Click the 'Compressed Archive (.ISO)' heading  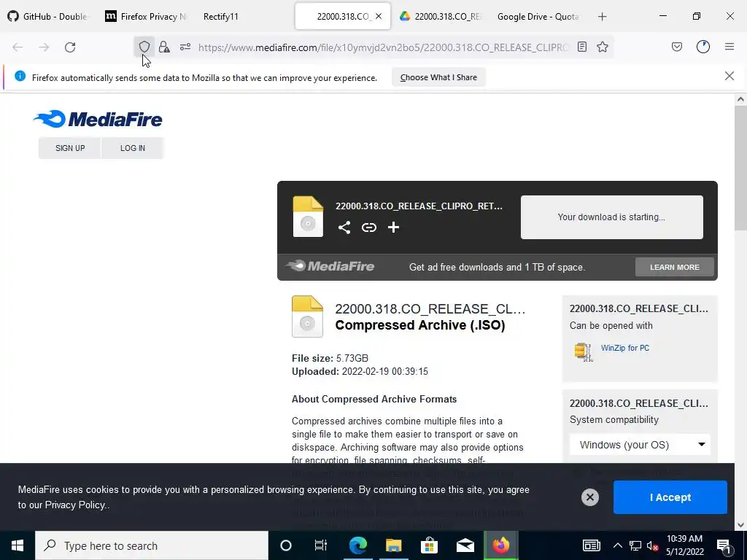pos(419,325)
